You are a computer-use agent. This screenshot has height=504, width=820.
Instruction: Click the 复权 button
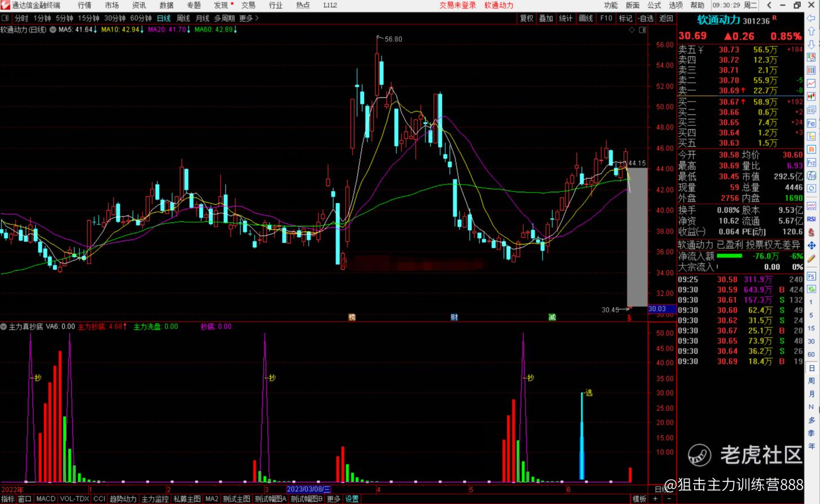(527, 18)
